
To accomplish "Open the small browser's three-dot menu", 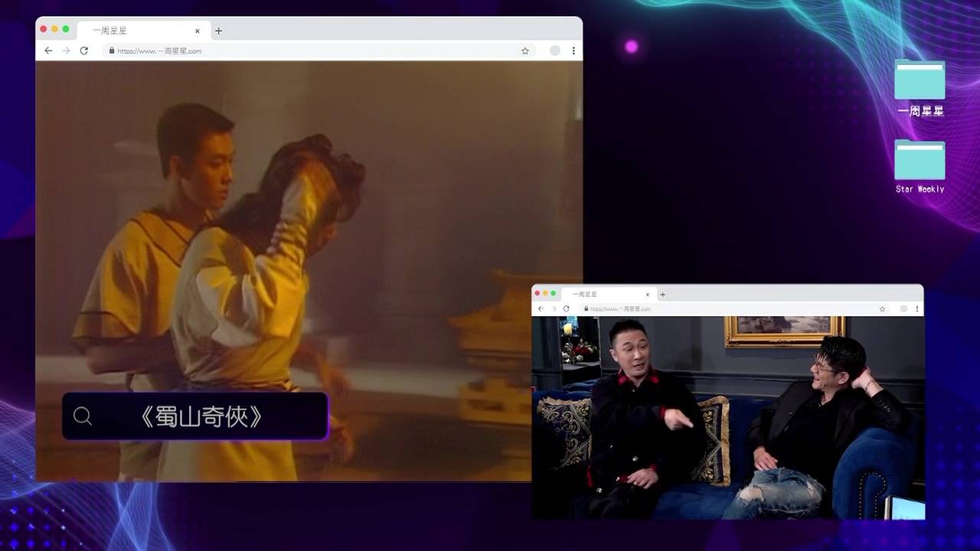I will point(917,308).
